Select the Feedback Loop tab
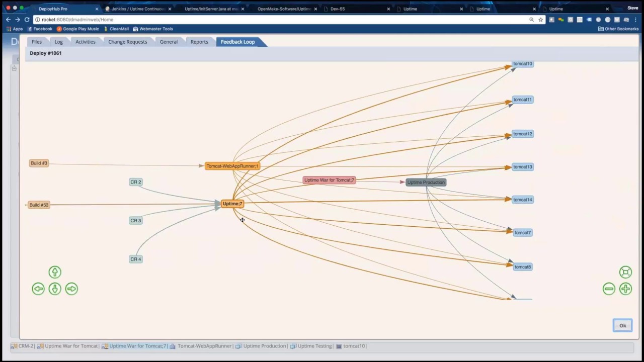The height and width of the screenshot is (362, 644). [x=238, y=42]
